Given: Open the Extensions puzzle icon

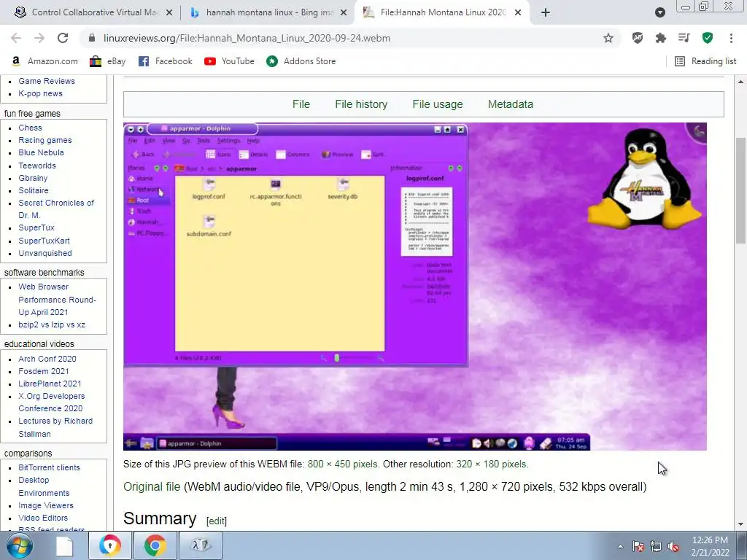Looking at the screenshot, I should coord(661,38).
